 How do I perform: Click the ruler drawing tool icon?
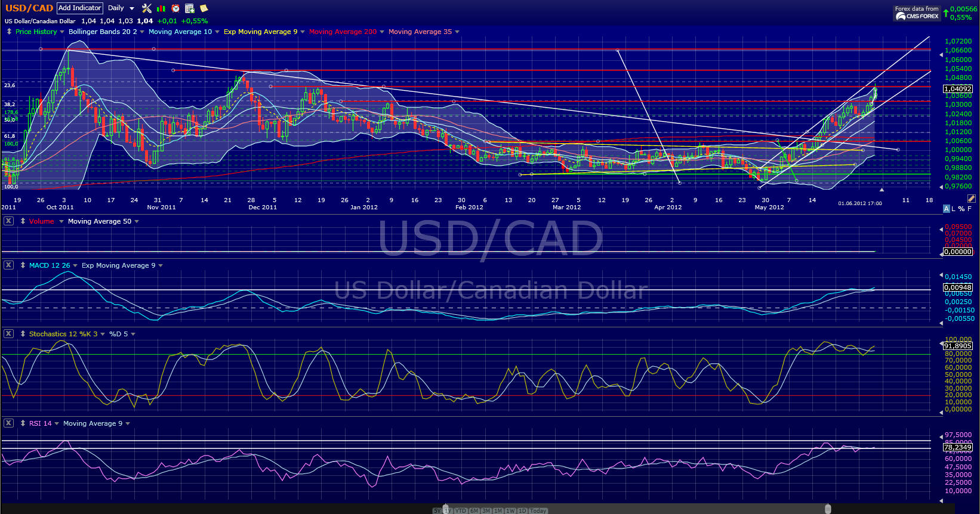click(971, 199)
